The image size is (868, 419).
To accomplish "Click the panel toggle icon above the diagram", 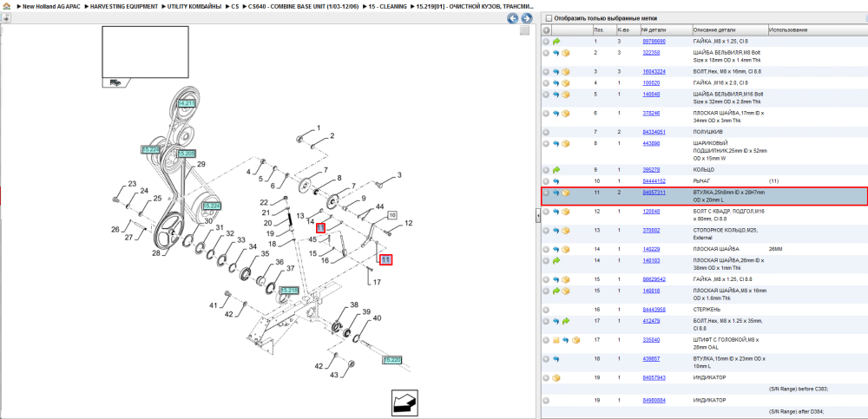I will (x=6, y=18).
